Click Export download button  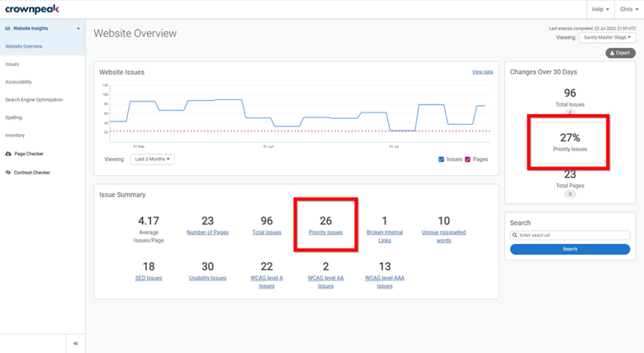pos(620,53)
